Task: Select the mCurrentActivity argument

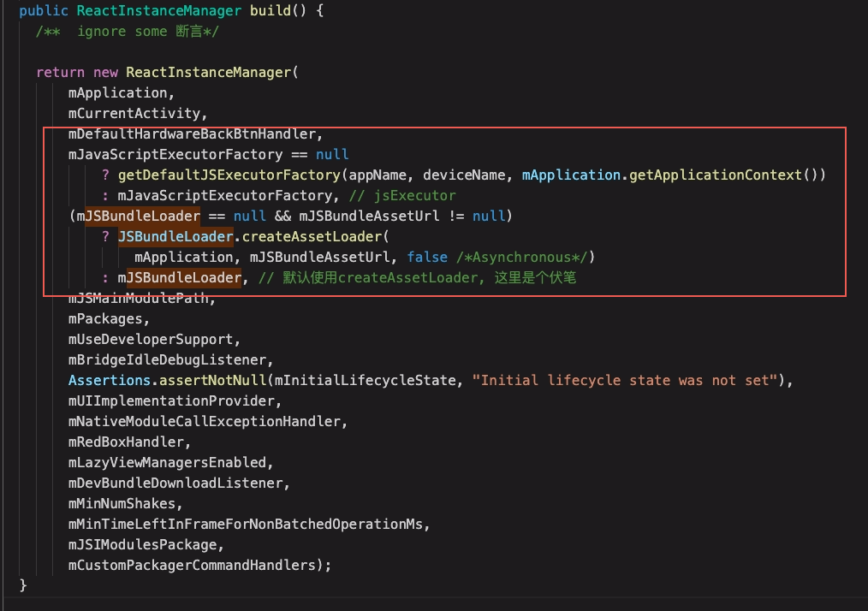Action: coord(138,114)
